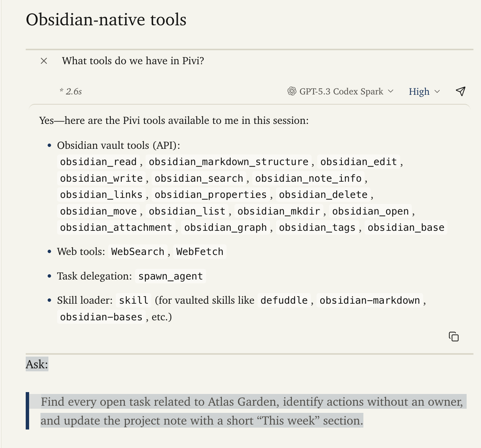Viewport: 481px width, 448px height.
Task: Click the obsidian_base code tag
Action: pyautogui.click(x=406, y=227)
